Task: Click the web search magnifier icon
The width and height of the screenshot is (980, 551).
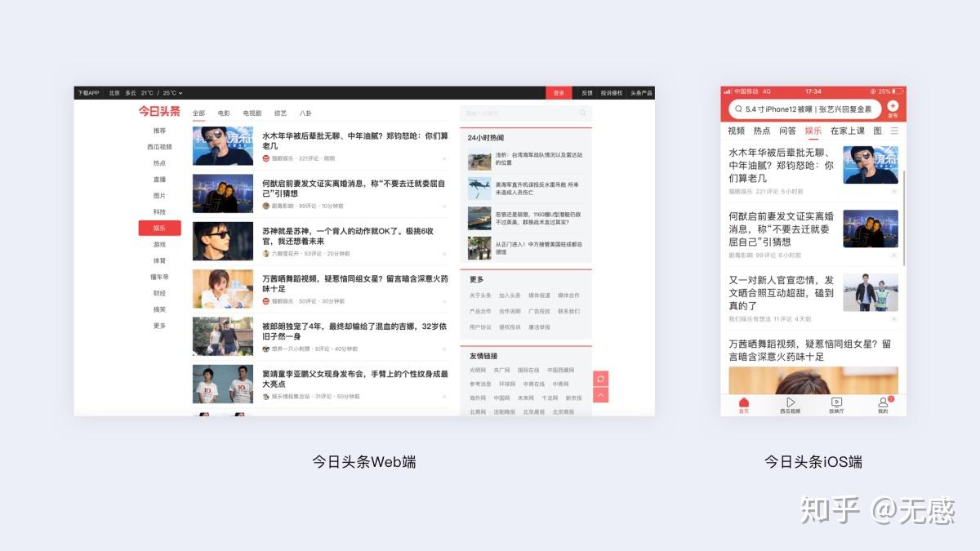Action: point(583,113)
